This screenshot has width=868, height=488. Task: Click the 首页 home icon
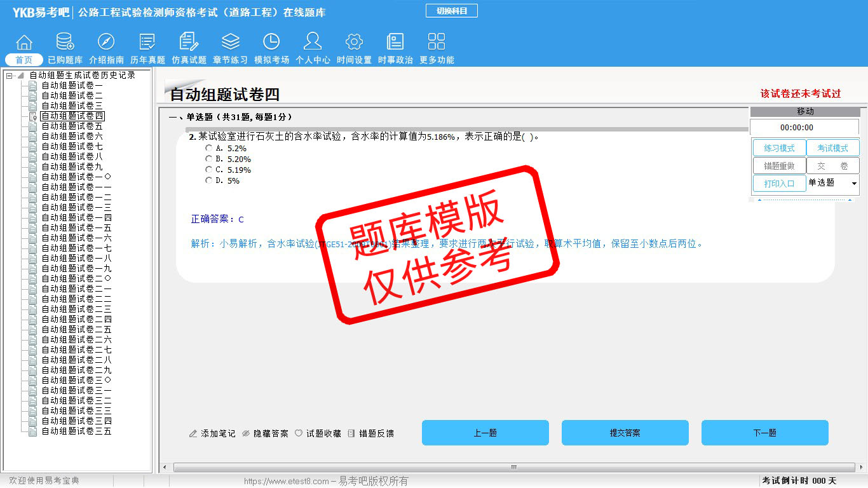[24, 43]
